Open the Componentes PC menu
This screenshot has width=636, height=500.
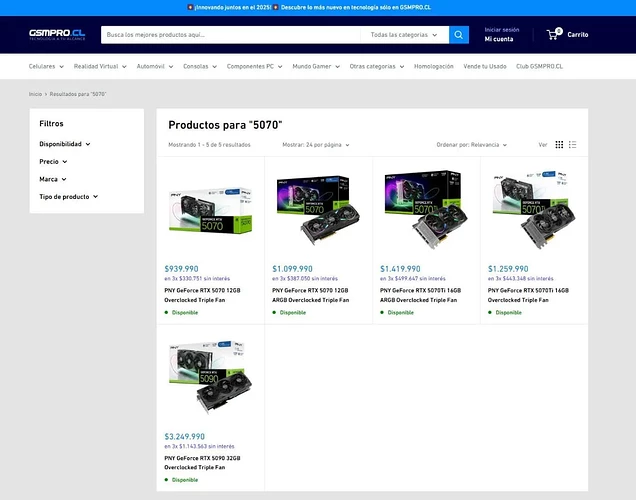coord(254,67)
